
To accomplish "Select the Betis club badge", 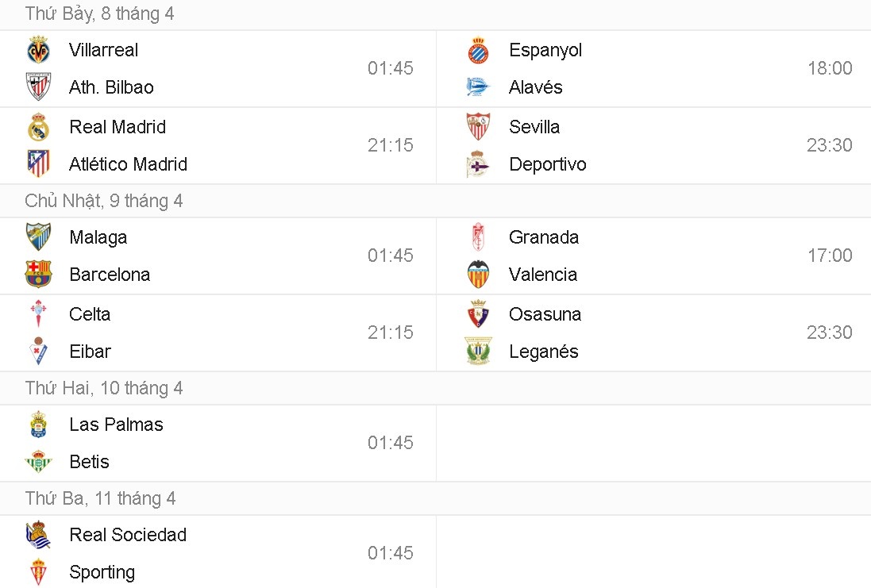I will tap(38, 462).
